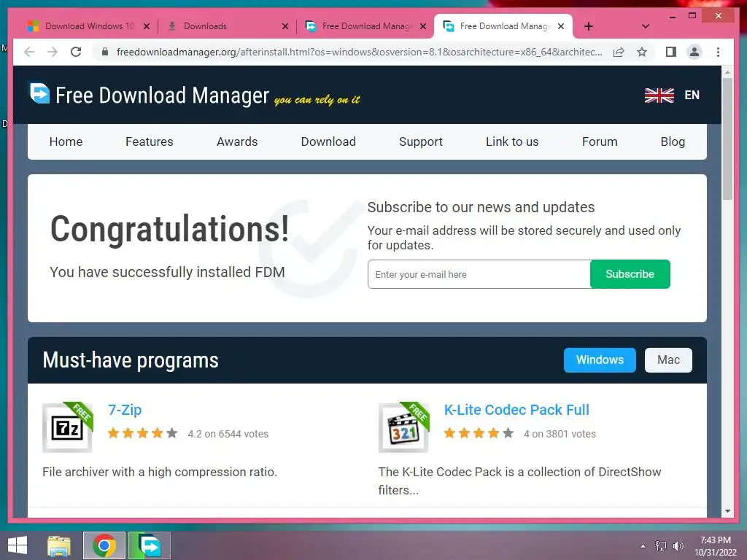Click the 7-Zip star rating
The width and height of the screenshot is (747, 560).
tap(142, 433)
